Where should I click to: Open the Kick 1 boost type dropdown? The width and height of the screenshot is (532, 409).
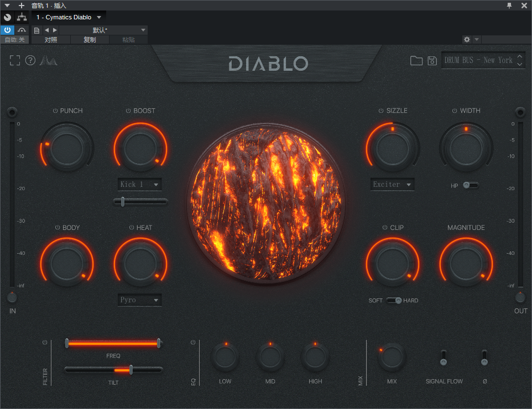coord(139,185)
